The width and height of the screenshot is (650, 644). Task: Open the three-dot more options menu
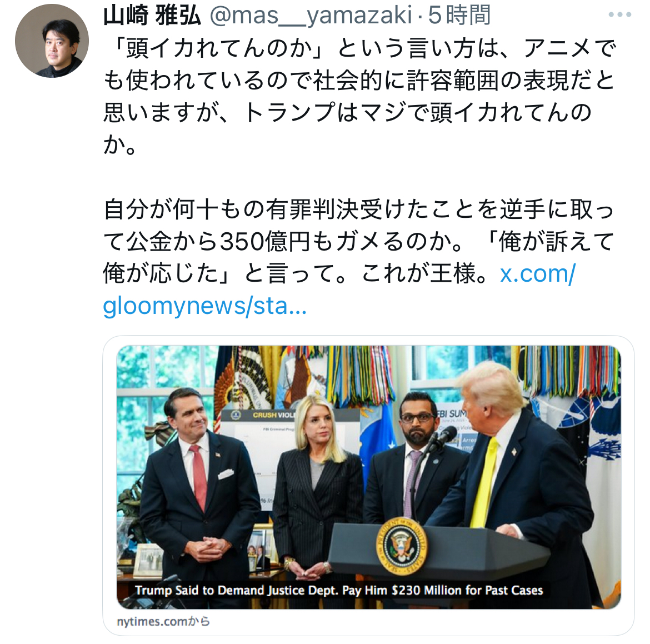(x=620, y=14)
